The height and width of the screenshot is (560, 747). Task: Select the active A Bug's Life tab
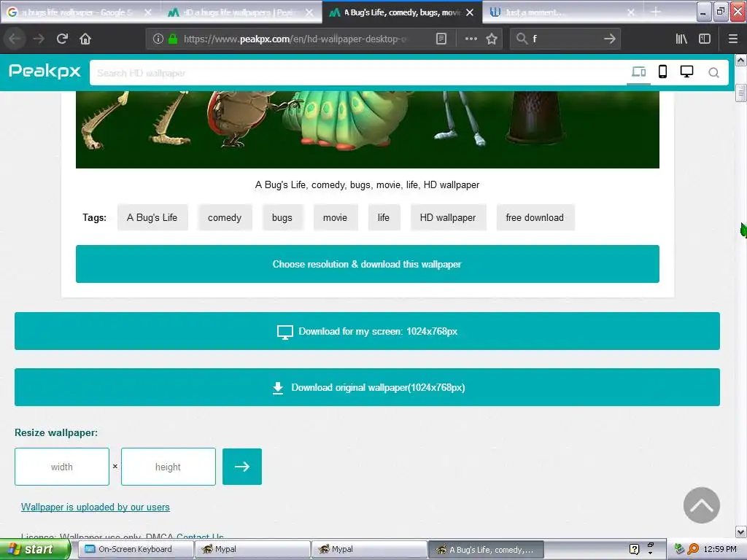[x=401, y=12]
